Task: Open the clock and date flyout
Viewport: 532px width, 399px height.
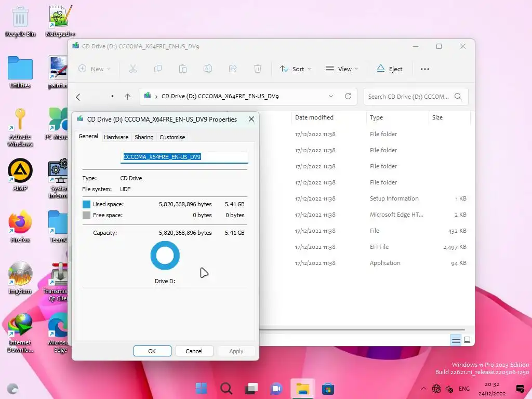Action: pos(492,389)
